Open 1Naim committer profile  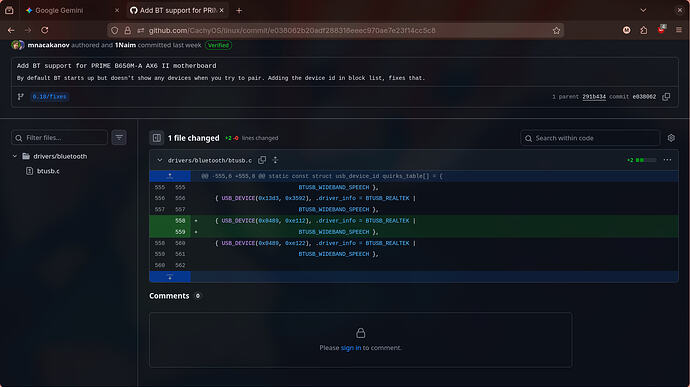pos(125,45)
